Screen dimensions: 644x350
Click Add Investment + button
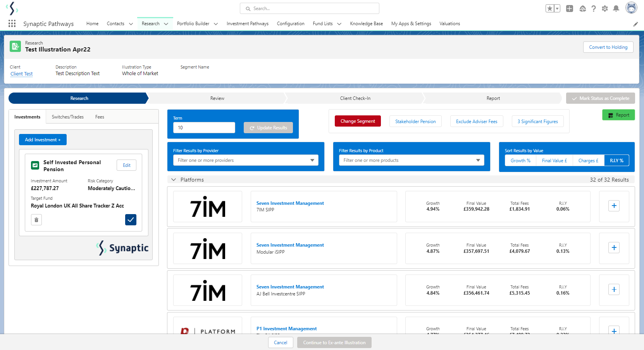tap(43, 140)
